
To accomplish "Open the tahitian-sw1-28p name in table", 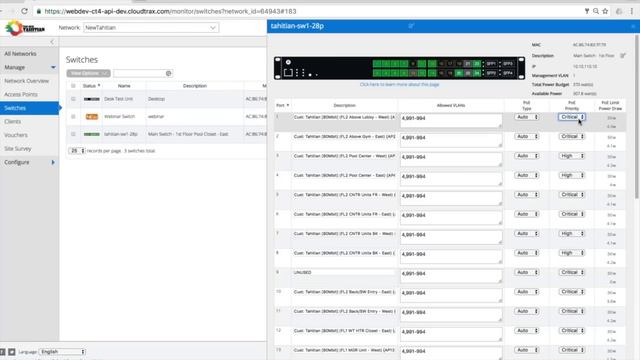I will (x=120, y=134).
